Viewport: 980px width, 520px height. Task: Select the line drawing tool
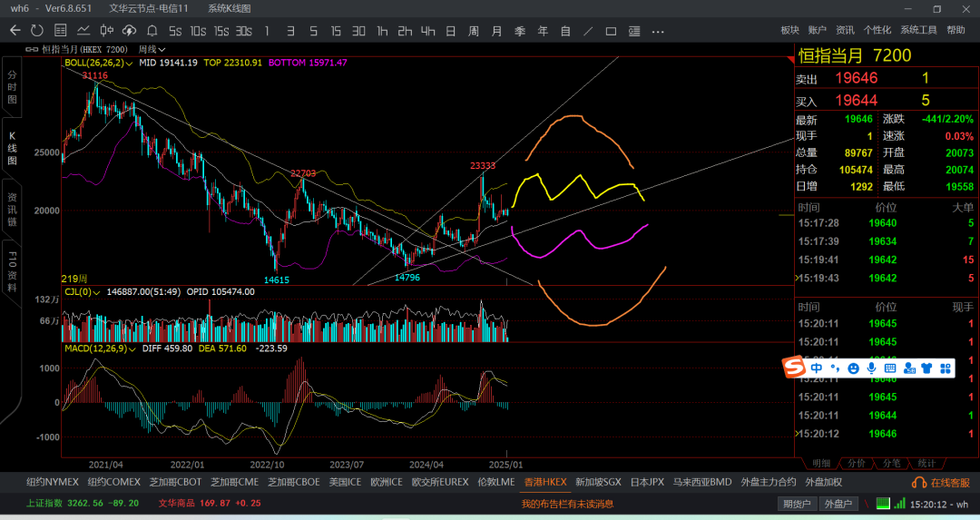coord(587,31)
